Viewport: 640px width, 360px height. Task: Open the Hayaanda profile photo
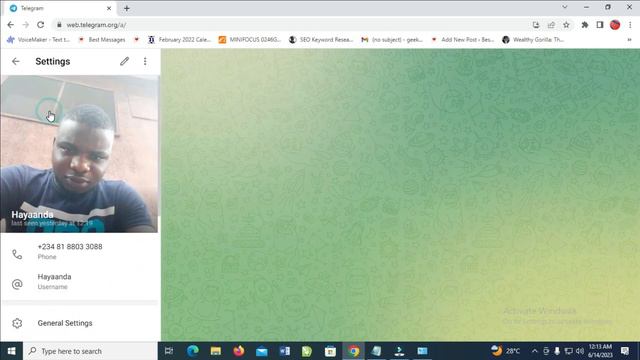79,154
